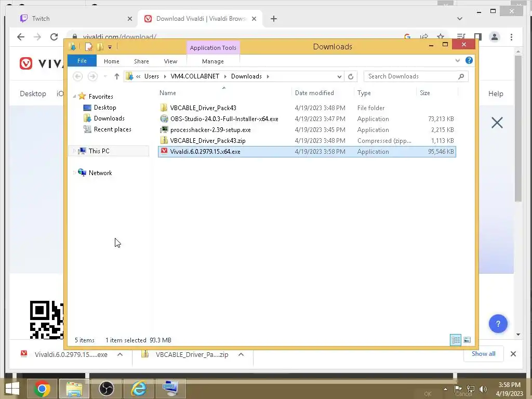Screen dimensions: 532x399
Task: Select the Application Tools contextual tab
Action: pyautogui.click(x=212, y=47)
